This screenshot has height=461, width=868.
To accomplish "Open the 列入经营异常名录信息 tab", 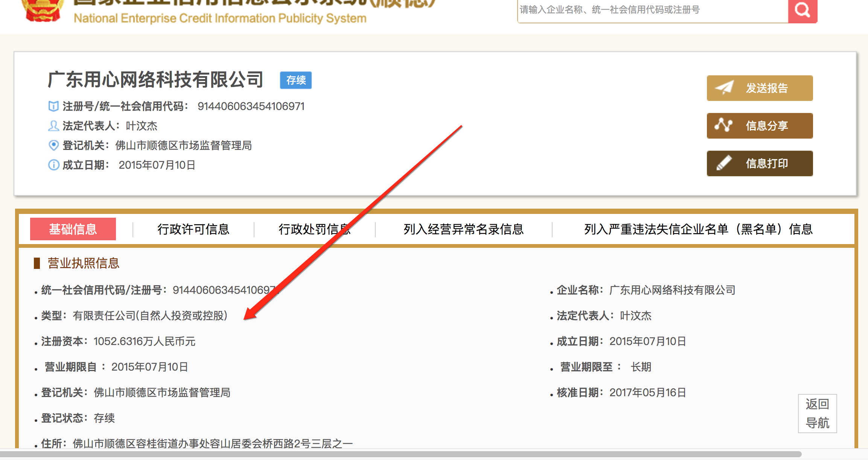I will 464,229.
